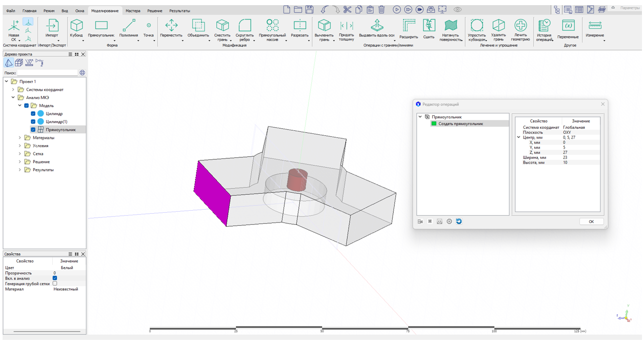
Task: Click the magenta face on the model
Action: click(x=211, y=191)
